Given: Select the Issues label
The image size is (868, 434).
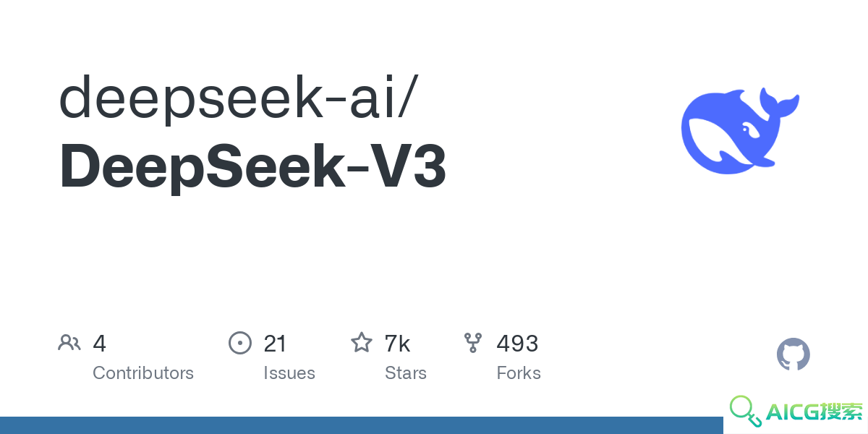Looking at the screenshot, I should (x=289, y=373).
